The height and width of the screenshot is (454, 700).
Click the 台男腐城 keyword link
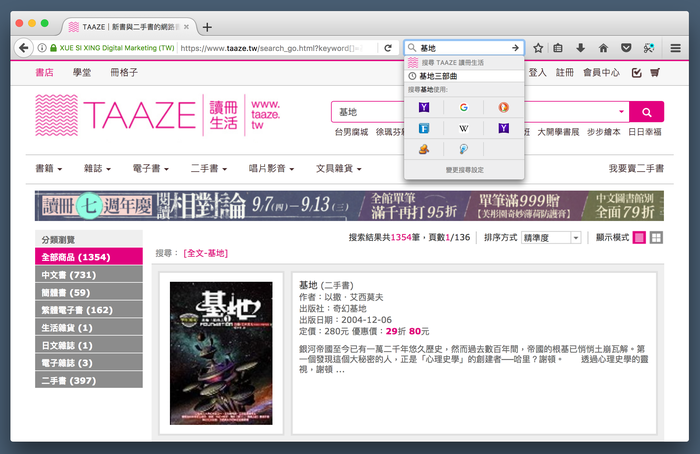point(351,132)
